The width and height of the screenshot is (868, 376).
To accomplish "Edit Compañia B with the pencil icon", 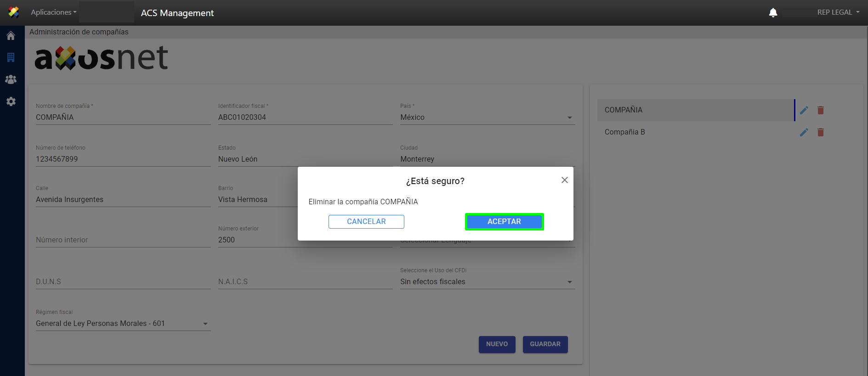I will [804, 132].
